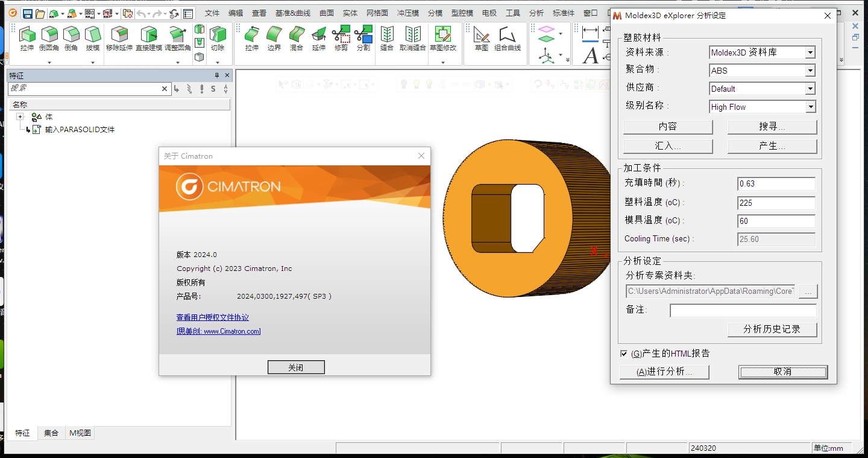Click the 产生... button
Viewport: 868px width, 458px height.
coord(772,146)
